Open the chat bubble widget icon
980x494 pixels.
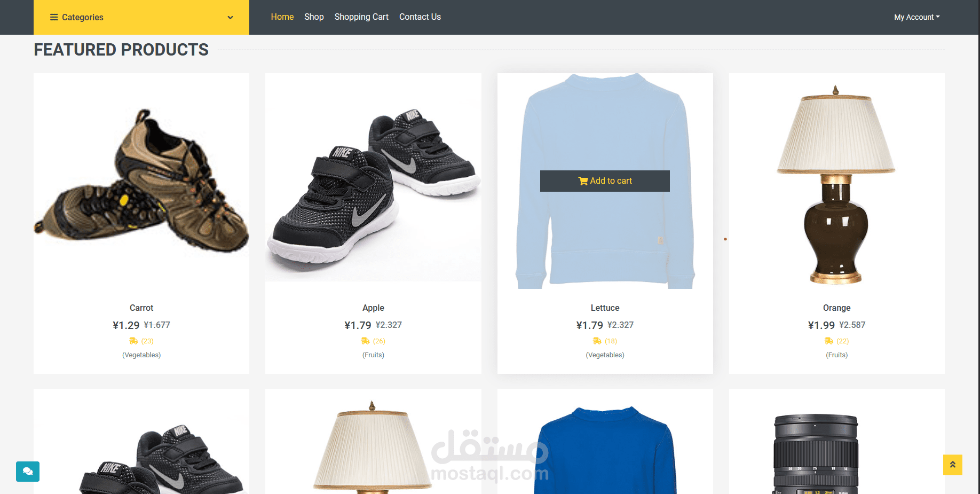tap(28, 472)
